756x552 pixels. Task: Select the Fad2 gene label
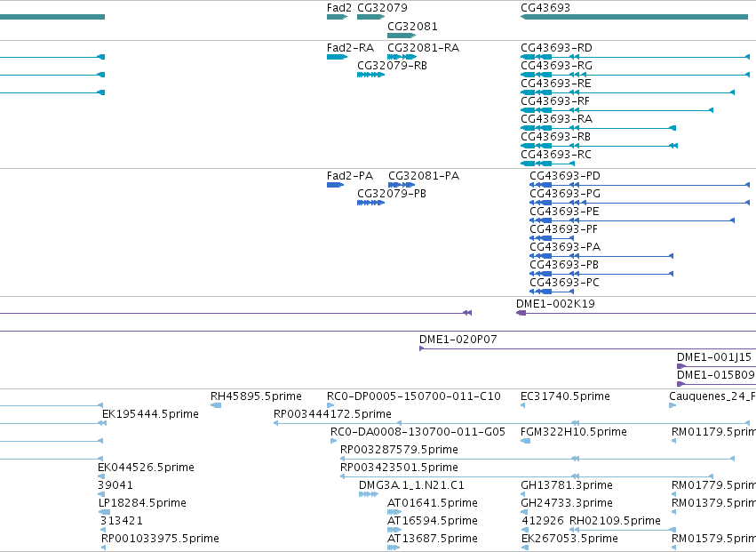339,8
